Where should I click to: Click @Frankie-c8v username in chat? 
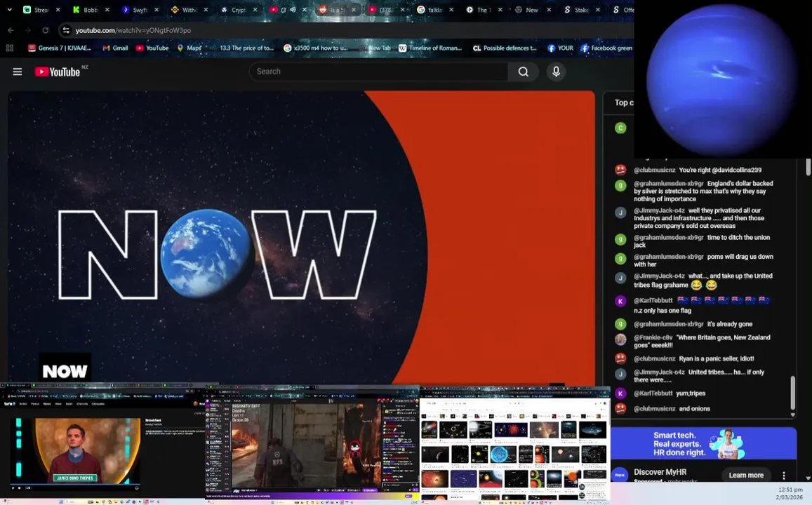click(x=653, y=337)
